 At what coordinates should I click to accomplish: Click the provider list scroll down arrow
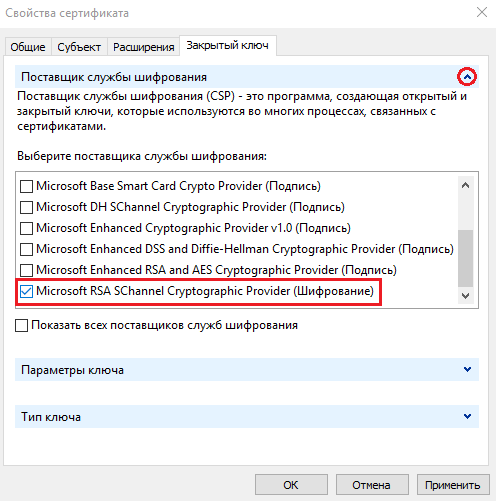pyautogui.click(x=466, y=295)
